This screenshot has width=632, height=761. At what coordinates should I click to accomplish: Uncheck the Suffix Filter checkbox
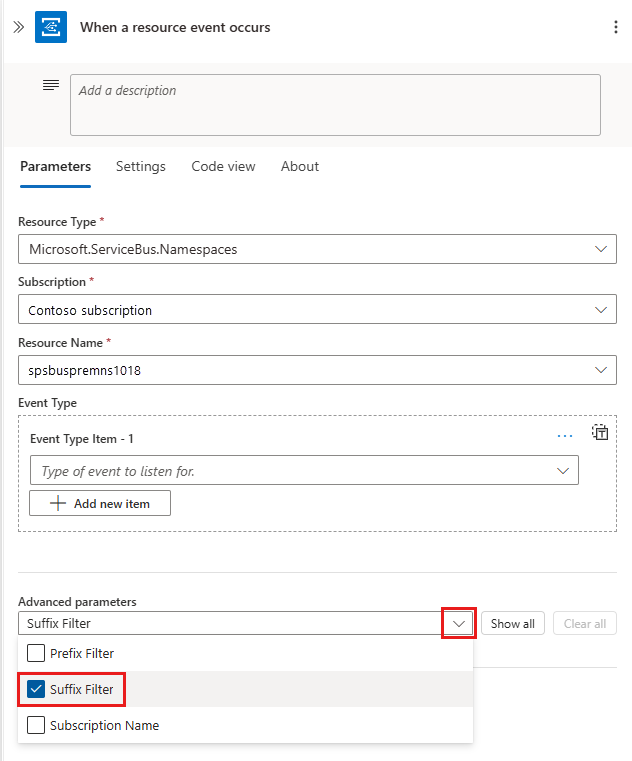(x=36, y=689)
